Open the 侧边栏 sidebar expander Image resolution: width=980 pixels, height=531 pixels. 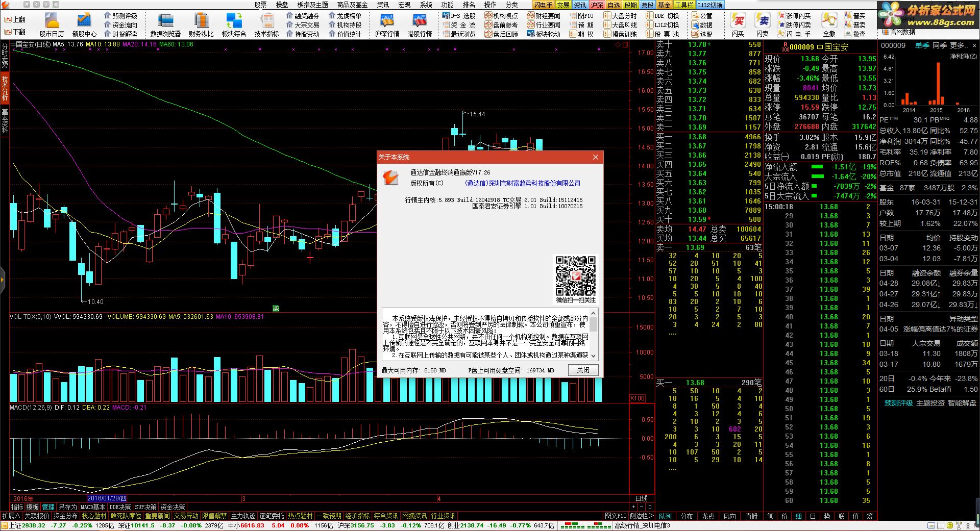coord(641,516)
